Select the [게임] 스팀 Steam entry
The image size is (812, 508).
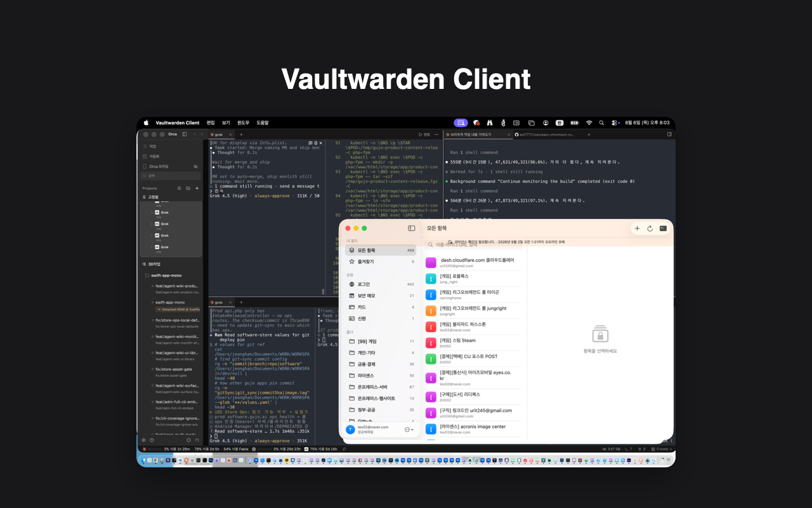pos(475,343)
